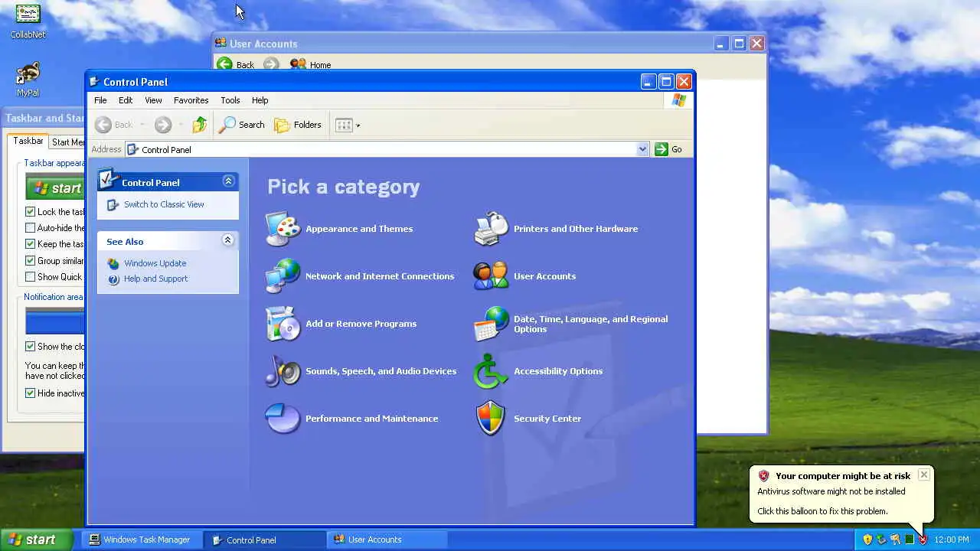The image size is (980, 551).
Task: Click the Switch to Classic View icon
Action: point(113,204)
